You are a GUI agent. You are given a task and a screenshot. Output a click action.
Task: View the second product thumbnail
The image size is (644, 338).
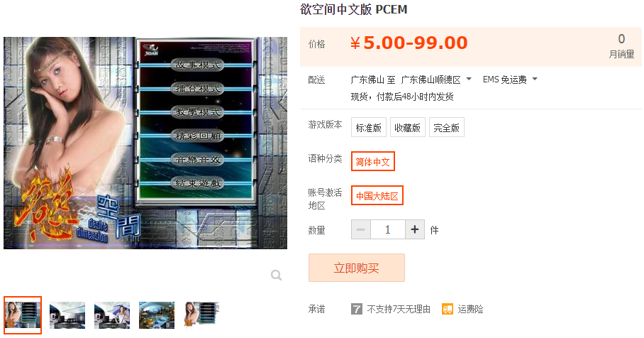tap(67, 315)
